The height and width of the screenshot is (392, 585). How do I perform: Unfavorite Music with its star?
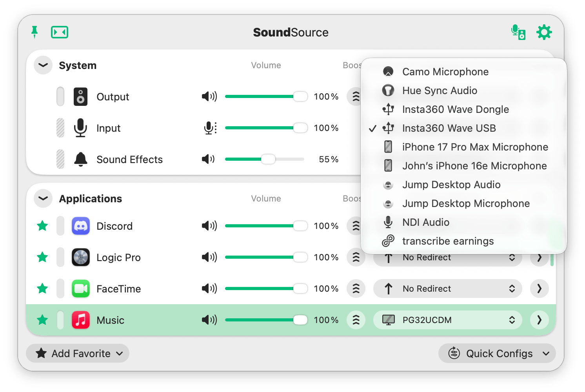(42, 320)
